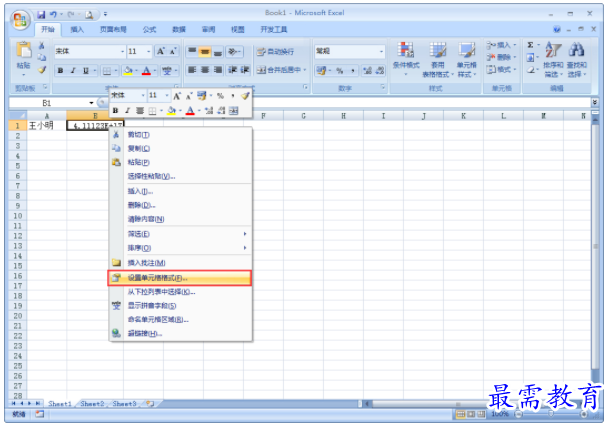Open the Format as Table icon (套用表格格式)
This screenshot has height=428, width=610.
click(x=438, y=51)
